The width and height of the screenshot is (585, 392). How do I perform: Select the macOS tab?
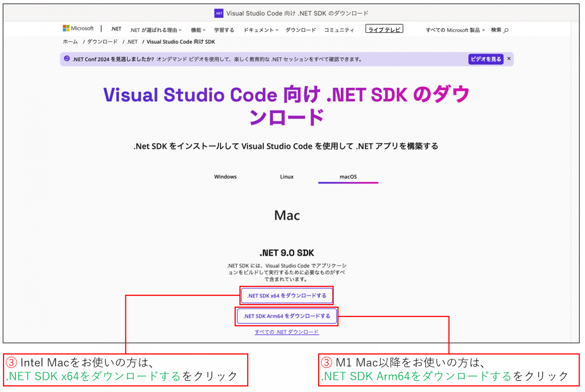(348, 176)
